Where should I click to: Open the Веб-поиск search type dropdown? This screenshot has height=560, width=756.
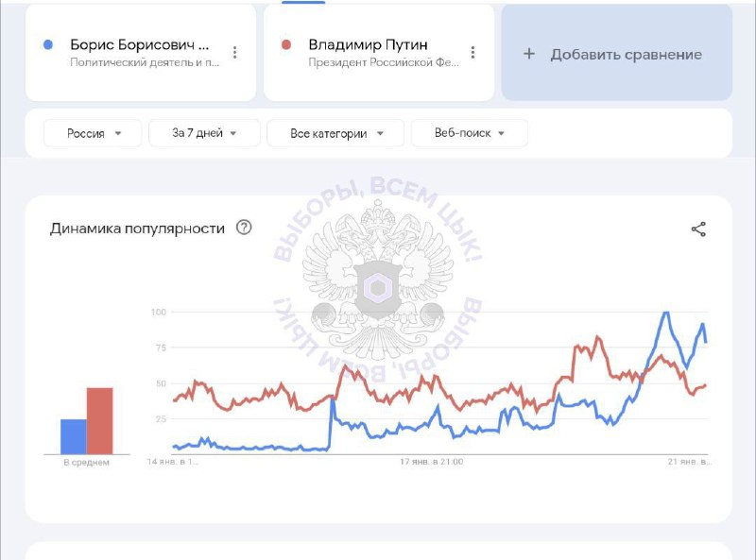pyautogui.click(x=469, y=133)
